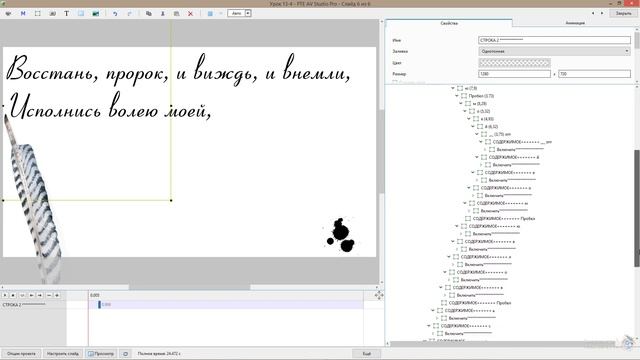Viewport: 640px width, 360px height.
Task: Go to the previous keyframe on the timeline
Action: (x=31, y=295)
